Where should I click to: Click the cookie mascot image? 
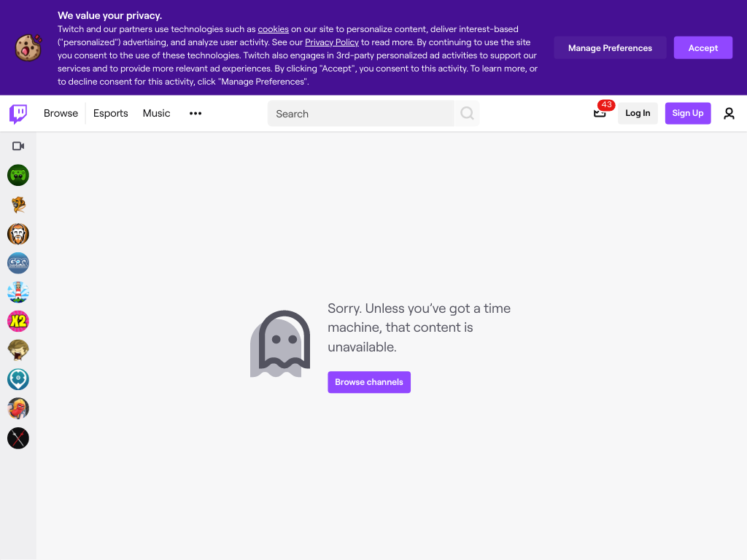pyautogui.click(x=28, y=47)
